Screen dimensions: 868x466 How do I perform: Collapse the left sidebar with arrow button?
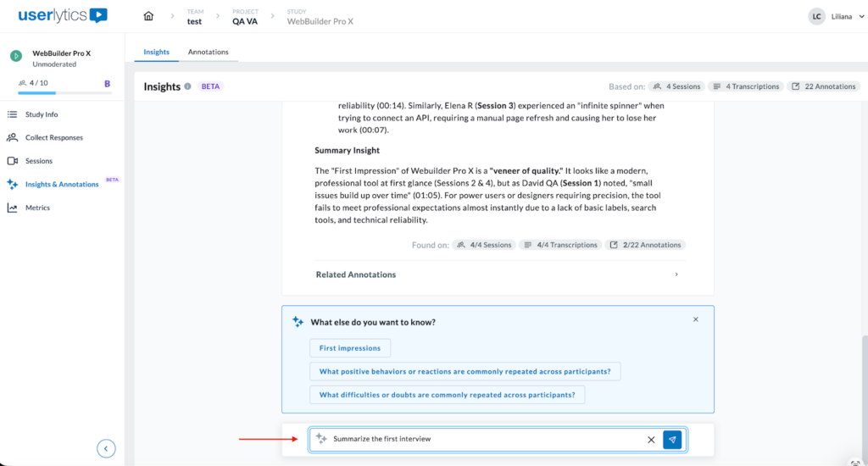(x=106, y=449)
